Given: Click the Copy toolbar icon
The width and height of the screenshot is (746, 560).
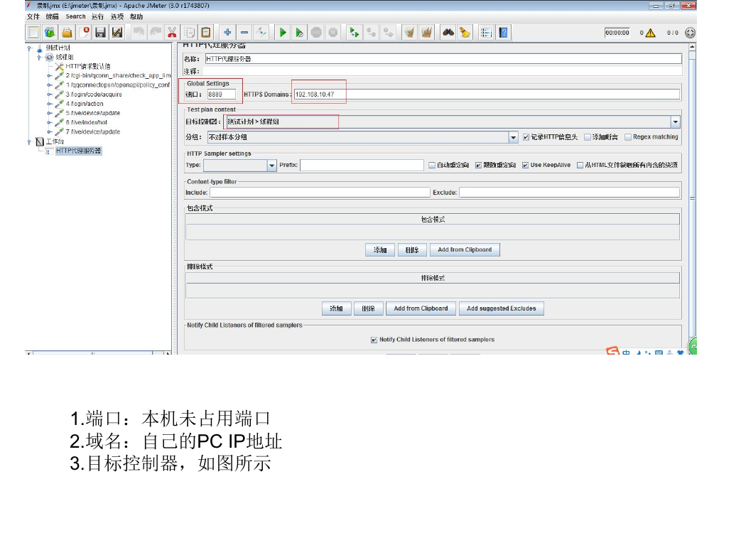Looking at the screenshot, I should coord(190,33).
